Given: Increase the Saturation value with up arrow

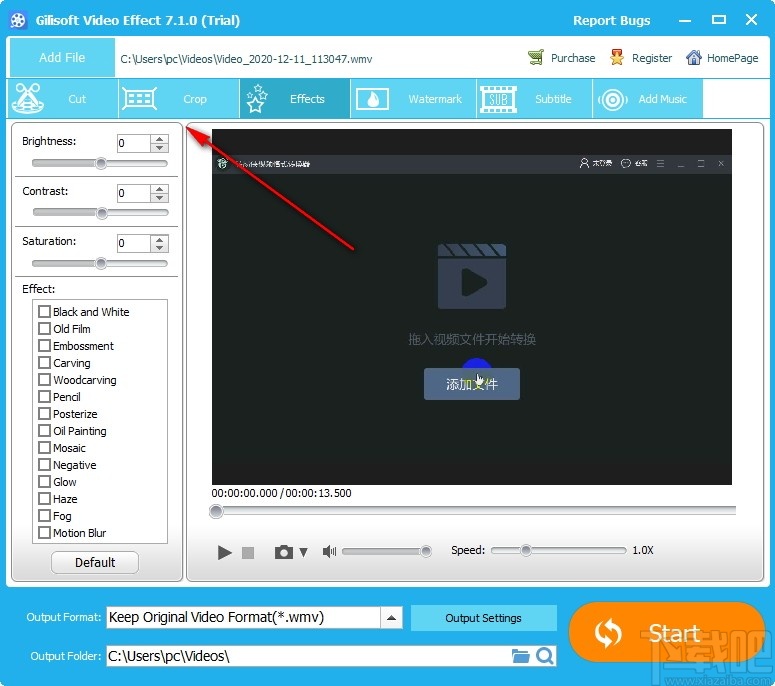Looking at the screenshot, I should point(159,239).
